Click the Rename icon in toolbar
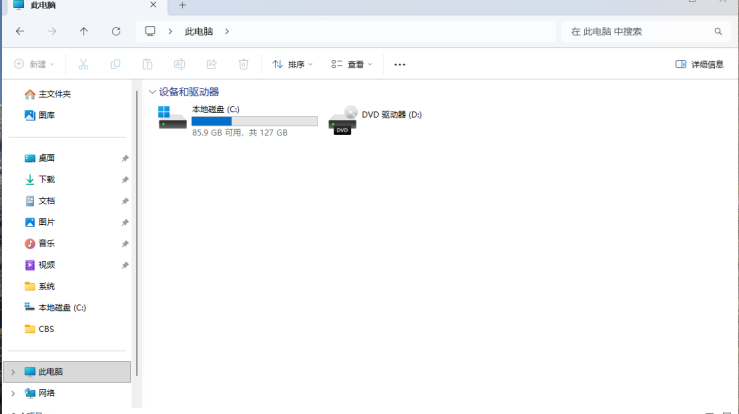739x414 pixels. pyautogui.click(x=180, y=64)
